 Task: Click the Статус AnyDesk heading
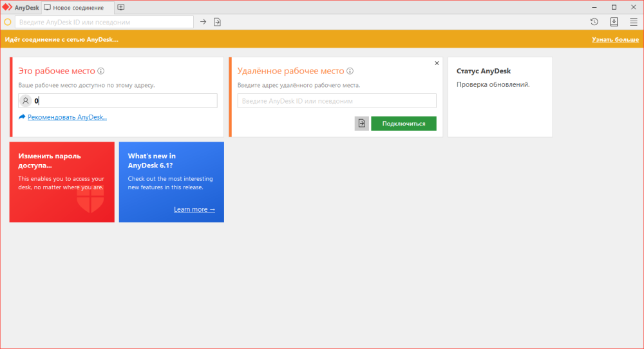pos(484,71)
